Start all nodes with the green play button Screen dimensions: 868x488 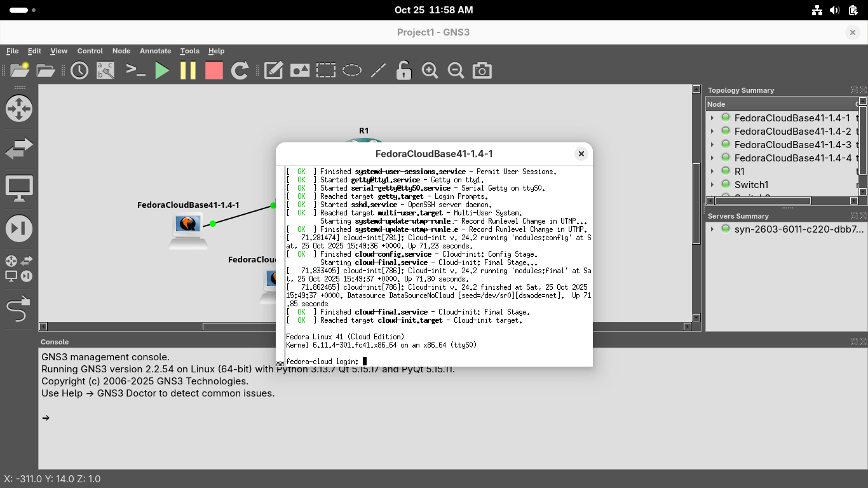[x=162, y=71]
